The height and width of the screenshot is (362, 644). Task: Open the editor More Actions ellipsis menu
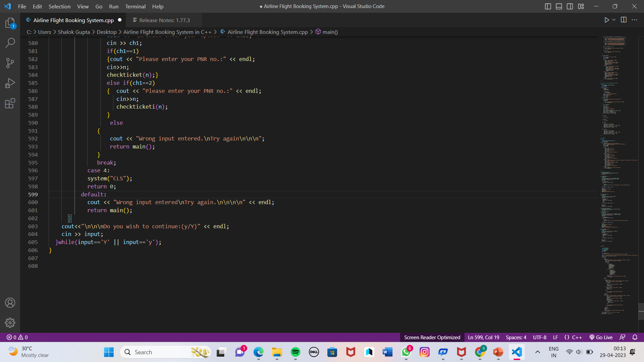[634, 20]
